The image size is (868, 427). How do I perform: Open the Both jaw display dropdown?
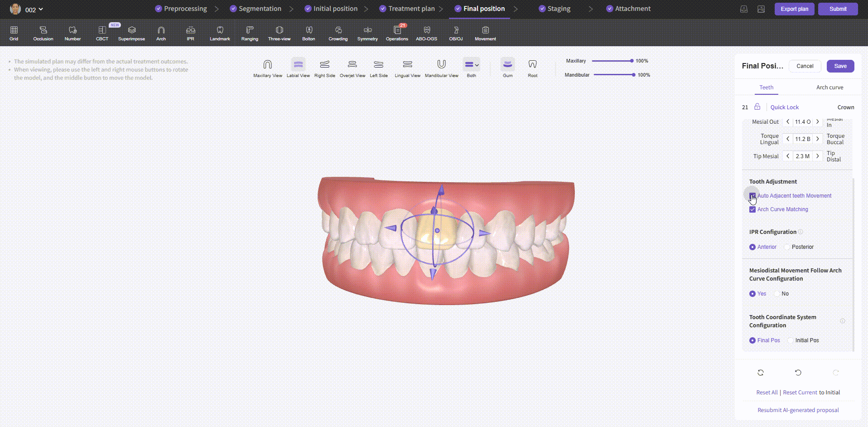point(471,65)
